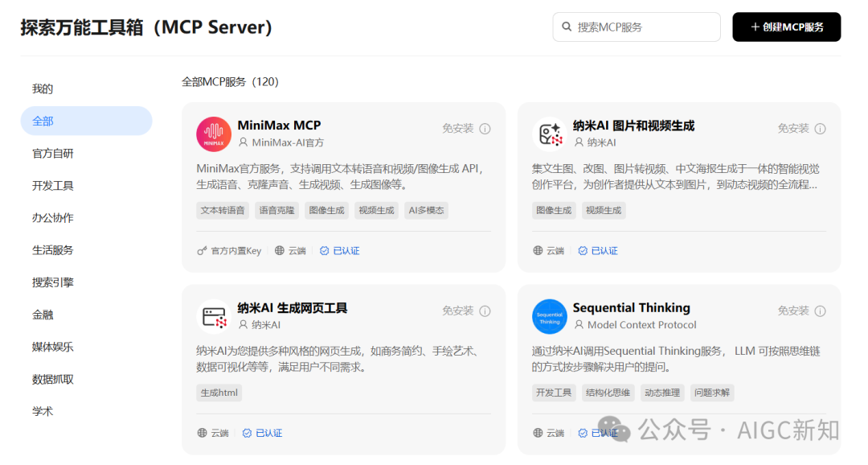Open the 学术 category

coord(86,411)
